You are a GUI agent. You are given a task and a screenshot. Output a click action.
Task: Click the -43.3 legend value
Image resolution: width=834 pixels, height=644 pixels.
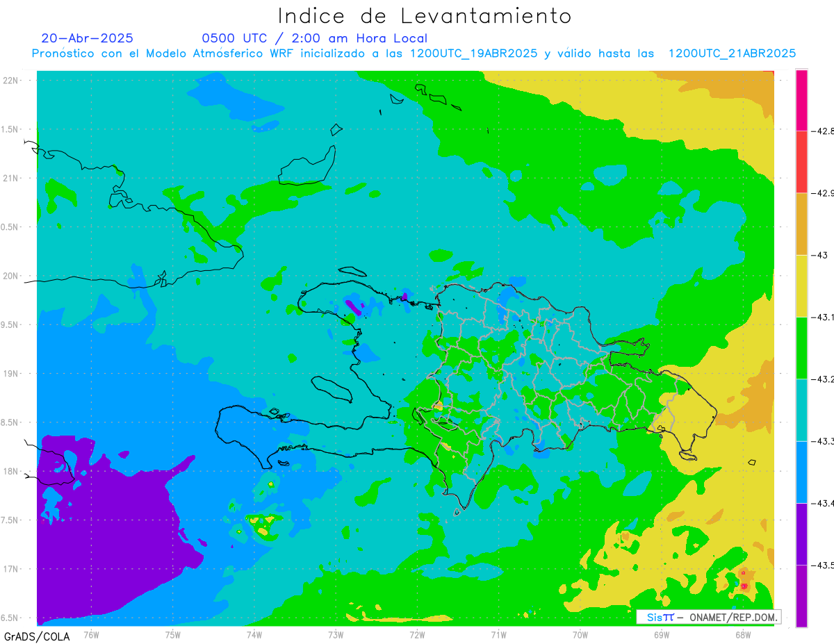point(822,441)
